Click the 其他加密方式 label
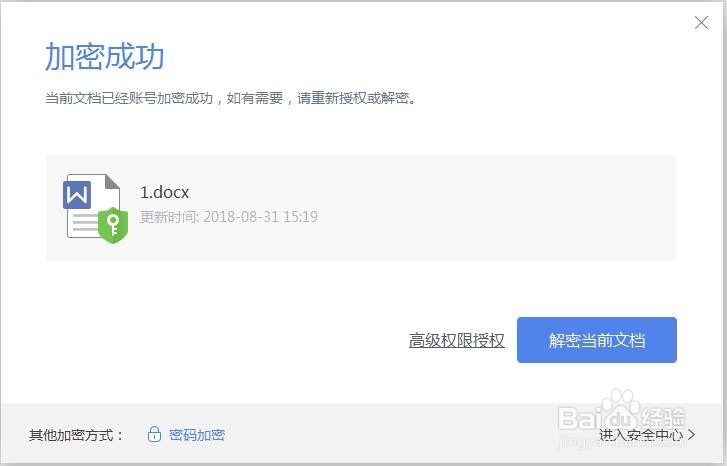This screenshot has height=466, width=727. 76,434
